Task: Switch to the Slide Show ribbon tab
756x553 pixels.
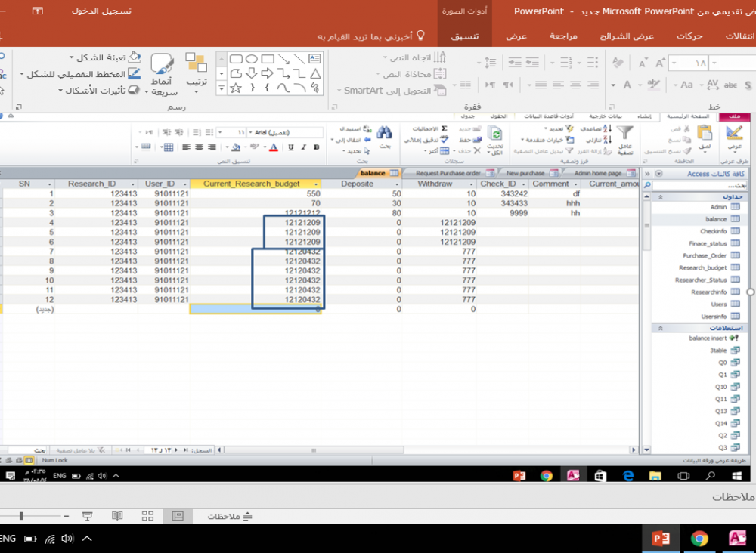Action: pyautogui.click(x=632, y=36)
